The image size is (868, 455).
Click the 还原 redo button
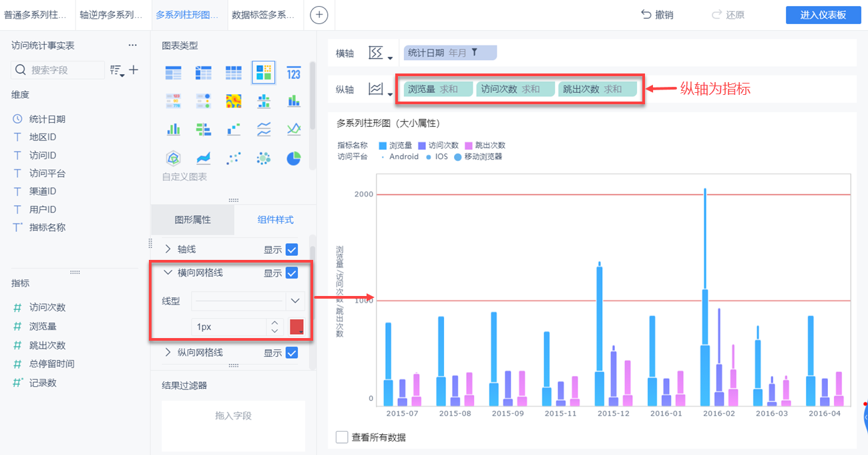[728, 15]
